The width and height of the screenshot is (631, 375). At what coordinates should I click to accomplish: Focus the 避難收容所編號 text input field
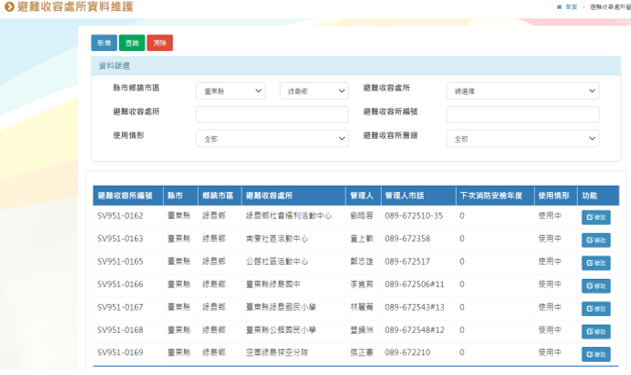click(523, 114)
